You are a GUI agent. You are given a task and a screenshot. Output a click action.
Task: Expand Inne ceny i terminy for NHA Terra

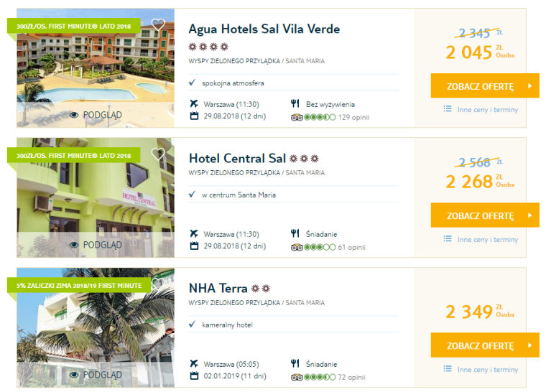click(488, 369)
